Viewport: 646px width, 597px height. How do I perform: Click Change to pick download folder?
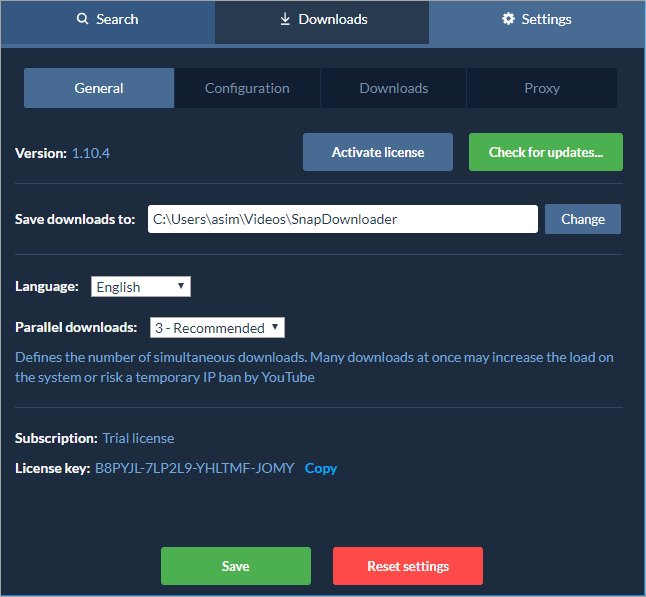pyautogui.click(x=582, y=219)
